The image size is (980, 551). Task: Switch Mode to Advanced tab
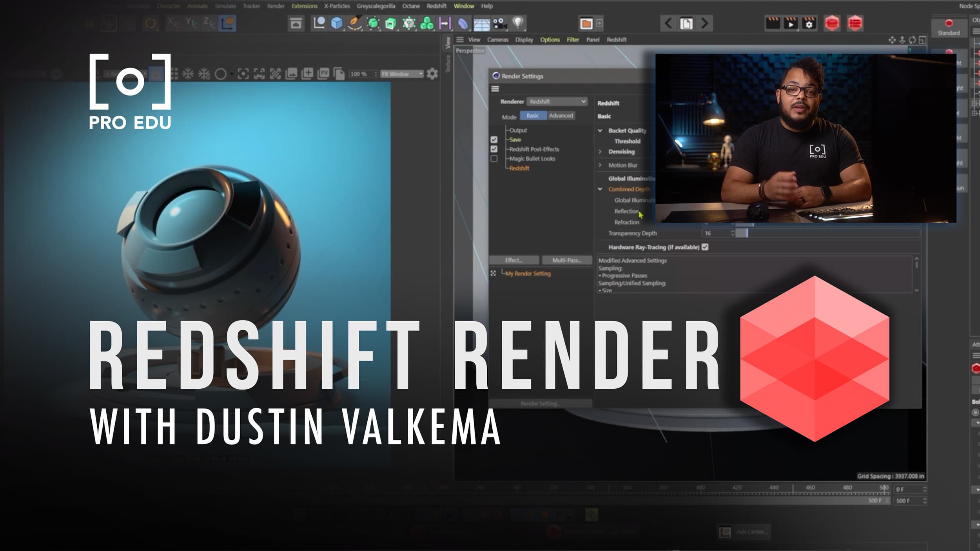561,116
